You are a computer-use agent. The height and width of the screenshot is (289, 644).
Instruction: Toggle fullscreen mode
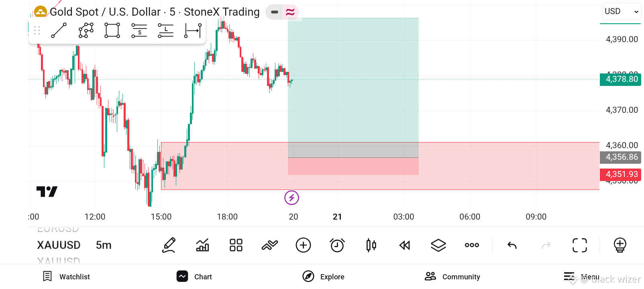pos(579,245)
